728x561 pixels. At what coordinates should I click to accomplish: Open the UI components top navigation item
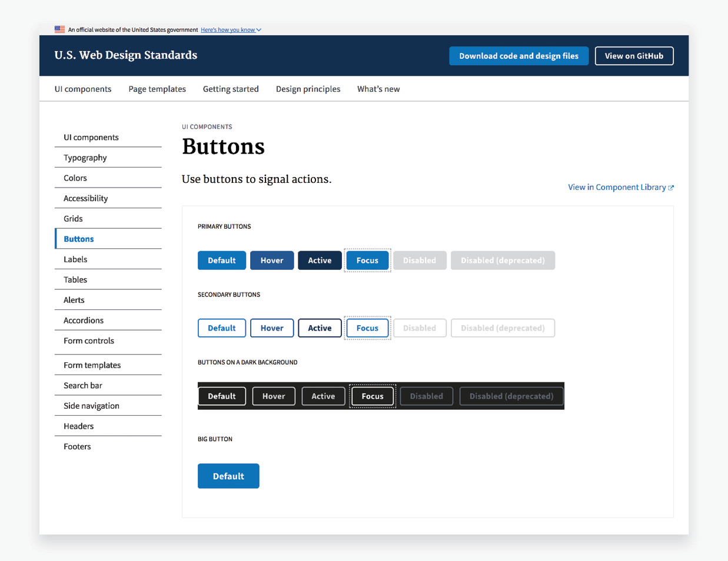pos(83,89)
